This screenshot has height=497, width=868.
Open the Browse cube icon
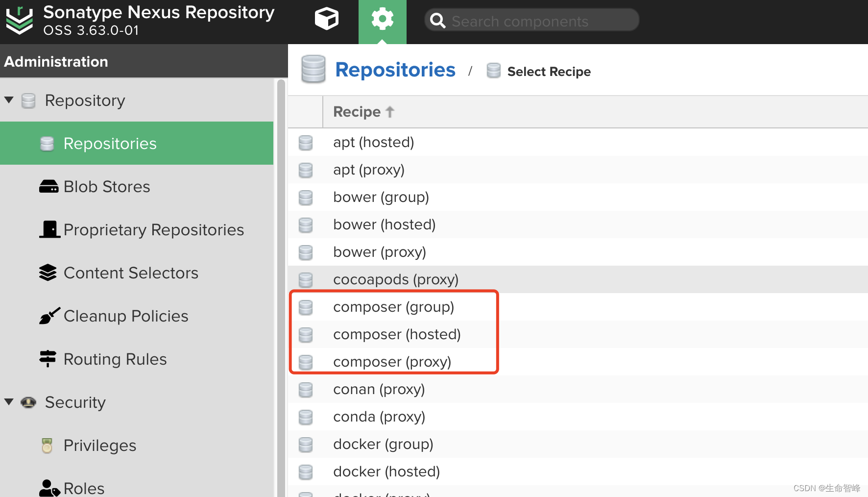pyautogui.click(x=326, y=19)
